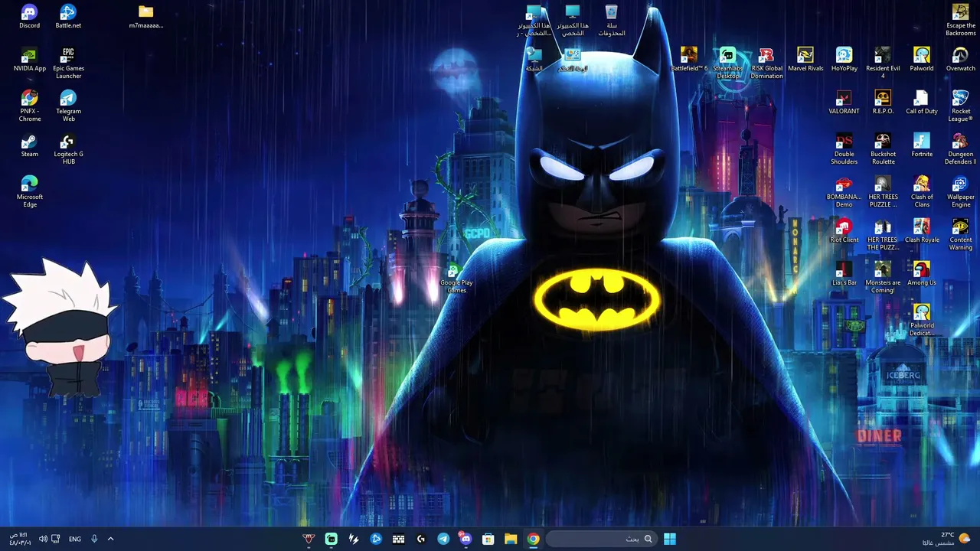Click the microphone icon in the system tray
Screen dimensions: 980x551
[x=94, y=539]
